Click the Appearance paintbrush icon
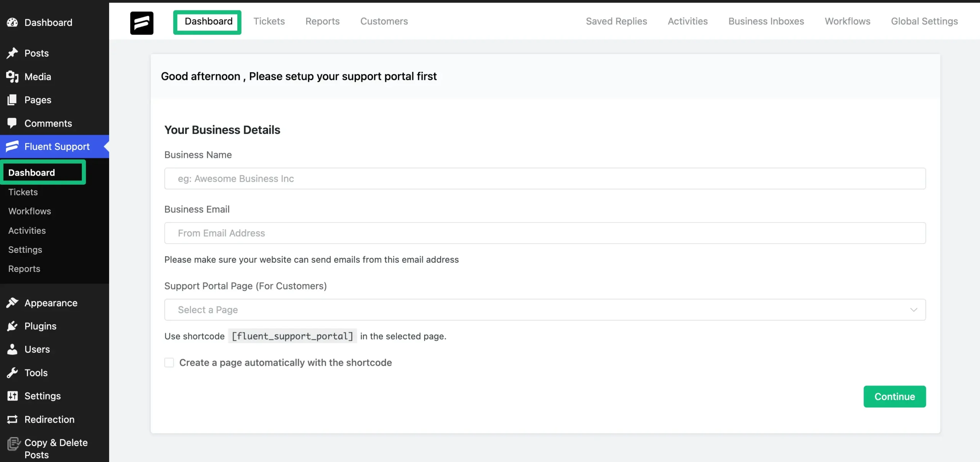 (x=12, y=303)
